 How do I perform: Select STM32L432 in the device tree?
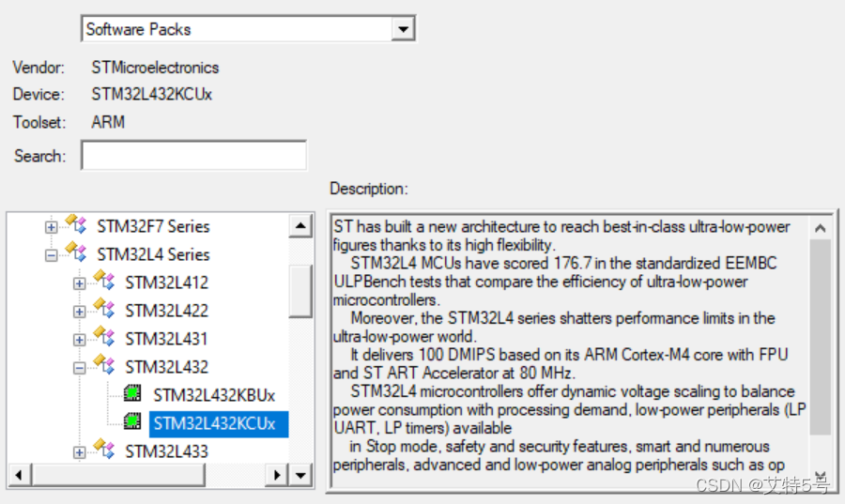point(166,367)
